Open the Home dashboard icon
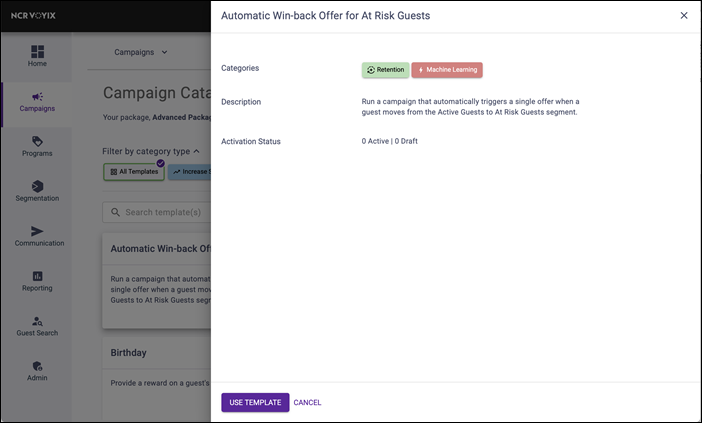The height and width of the screenshot is (423, 702). [37, 51]
